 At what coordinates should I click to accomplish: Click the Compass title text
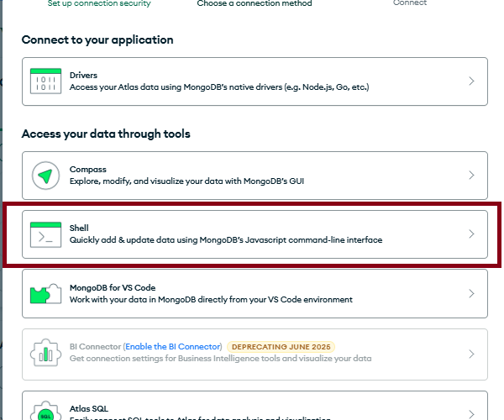[87, 170]
